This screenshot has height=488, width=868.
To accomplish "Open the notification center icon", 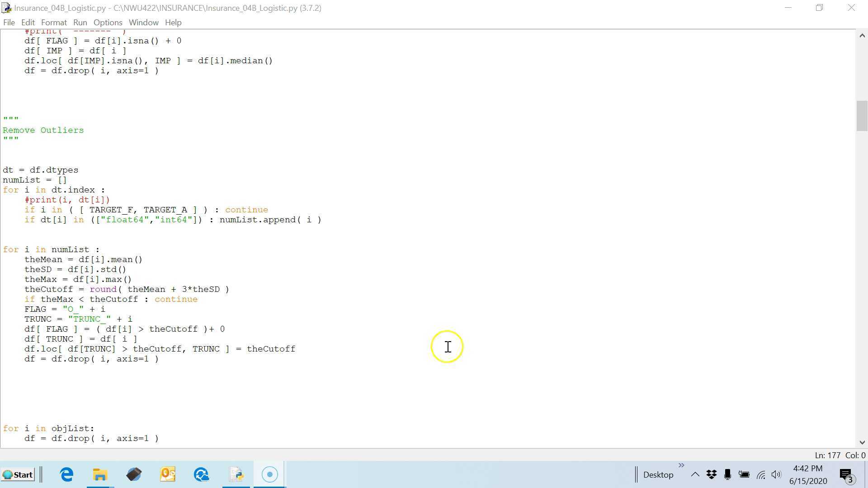I will (x=845, y=474).
